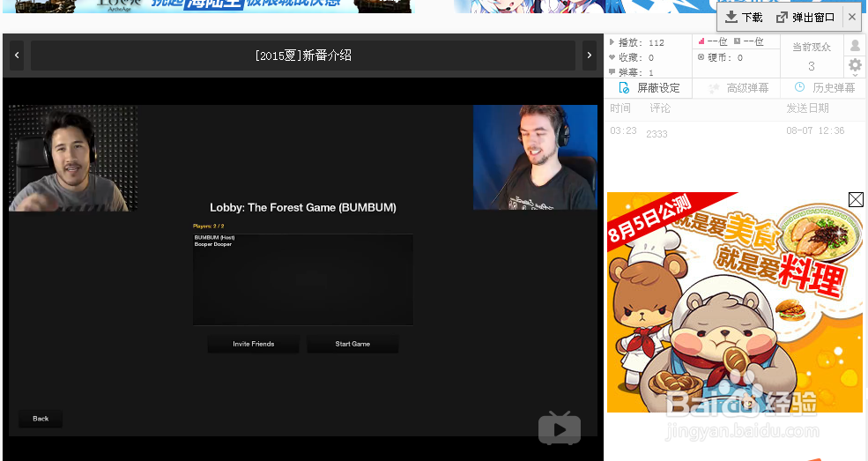Image resolution: width=868 pixels, height=461 pixels.
Task: Click the Players: 2 / 2 label
Action: pos(208,226)
